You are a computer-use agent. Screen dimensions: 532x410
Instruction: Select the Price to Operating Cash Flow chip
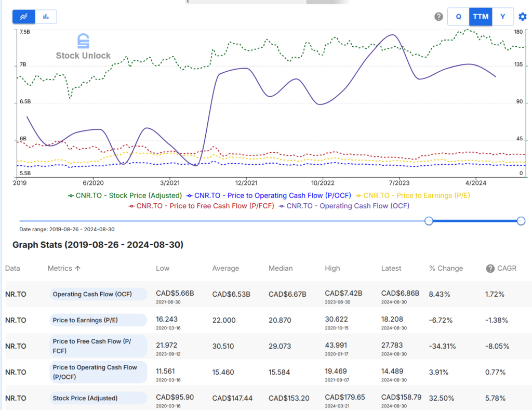click(x=98, y=372)
